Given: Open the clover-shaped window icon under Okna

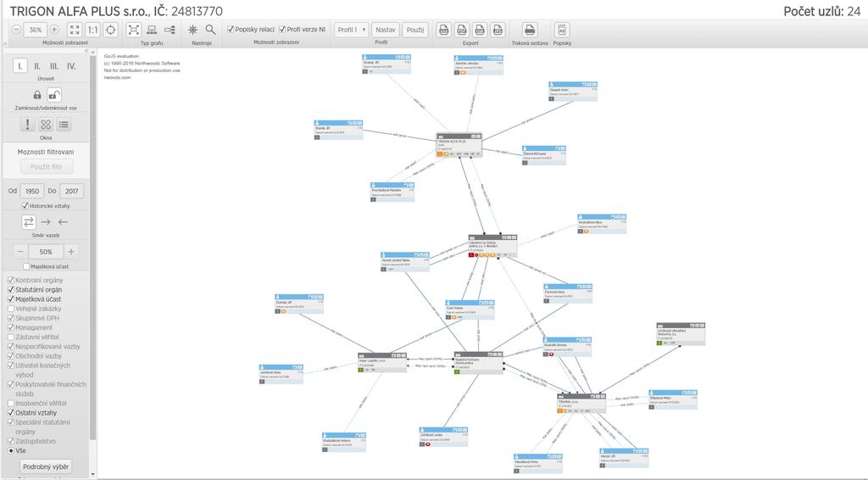Looking at the screenshot, I should pos(46,125).
